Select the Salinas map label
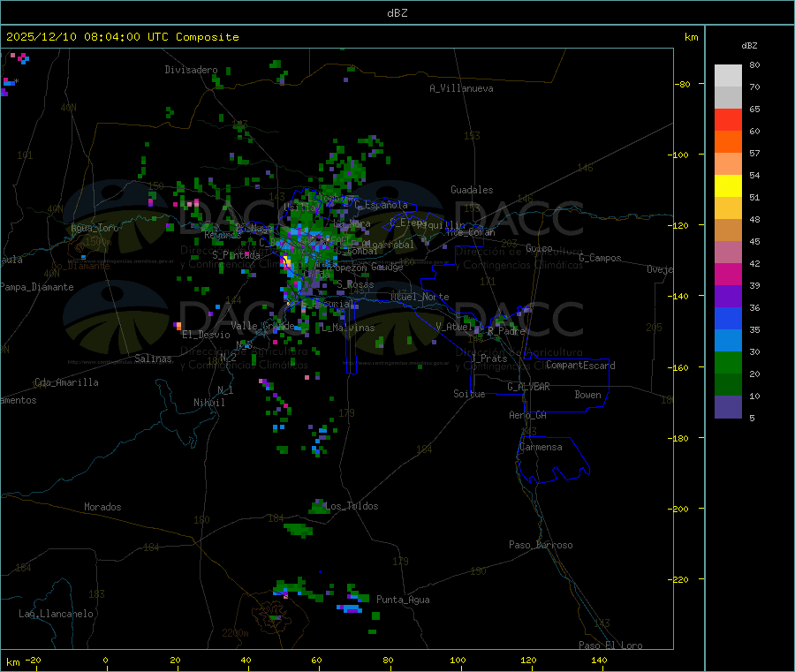The image size is (795, 672). point(153,359)
